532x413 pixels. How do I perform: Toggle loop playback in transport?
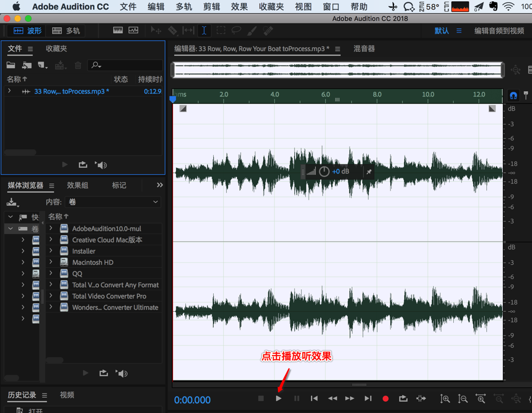tap(403, 398)
